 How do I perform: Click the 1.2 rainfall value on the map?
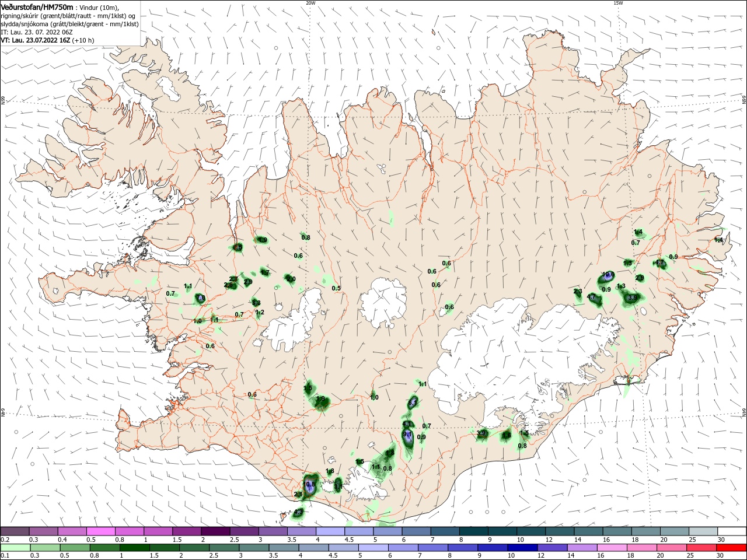click(260, 312)
